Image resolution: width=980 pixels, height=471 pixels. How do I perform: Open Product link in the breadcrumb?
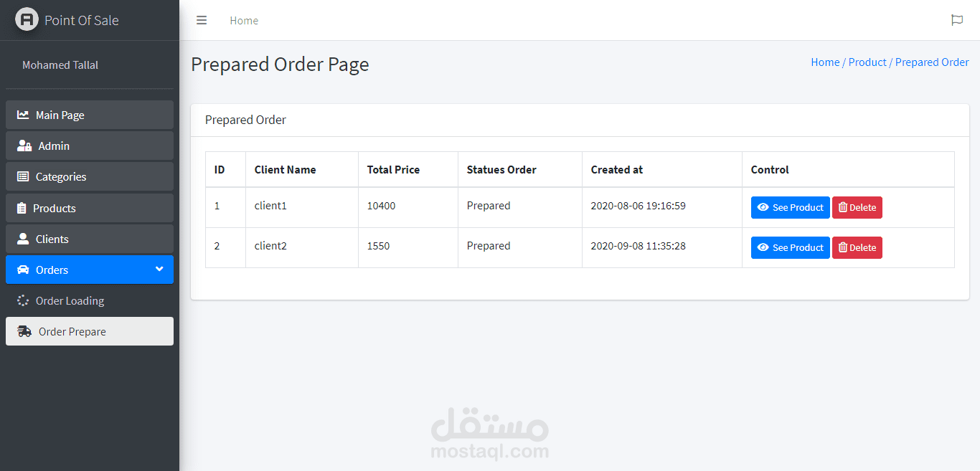click(867, 62)
